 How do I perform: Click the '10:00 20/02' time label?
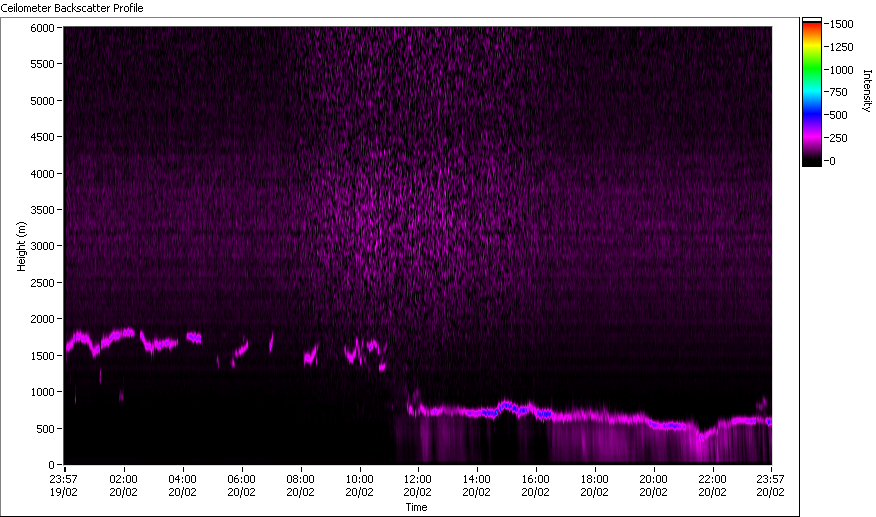point(359,485)
